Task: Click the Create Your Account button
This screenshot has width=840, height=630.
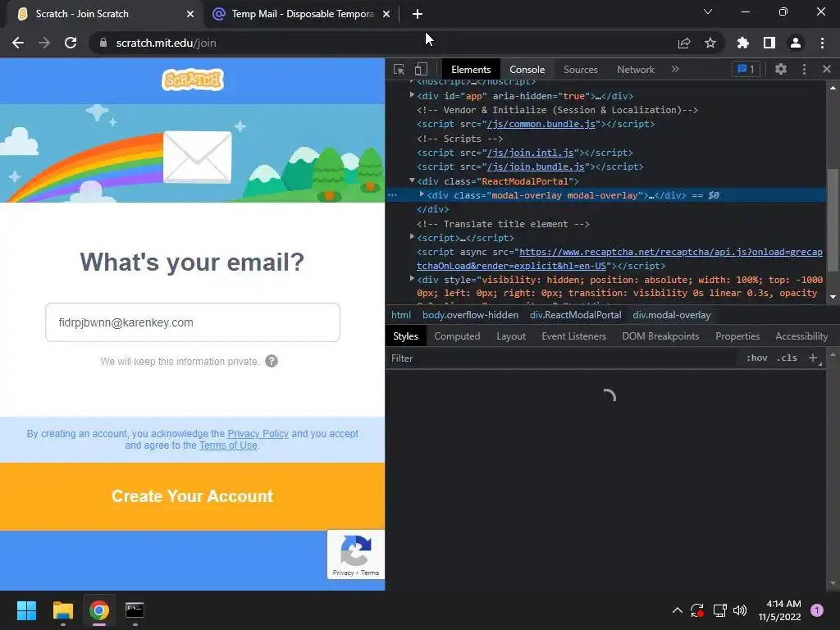Action: (192, 496)
